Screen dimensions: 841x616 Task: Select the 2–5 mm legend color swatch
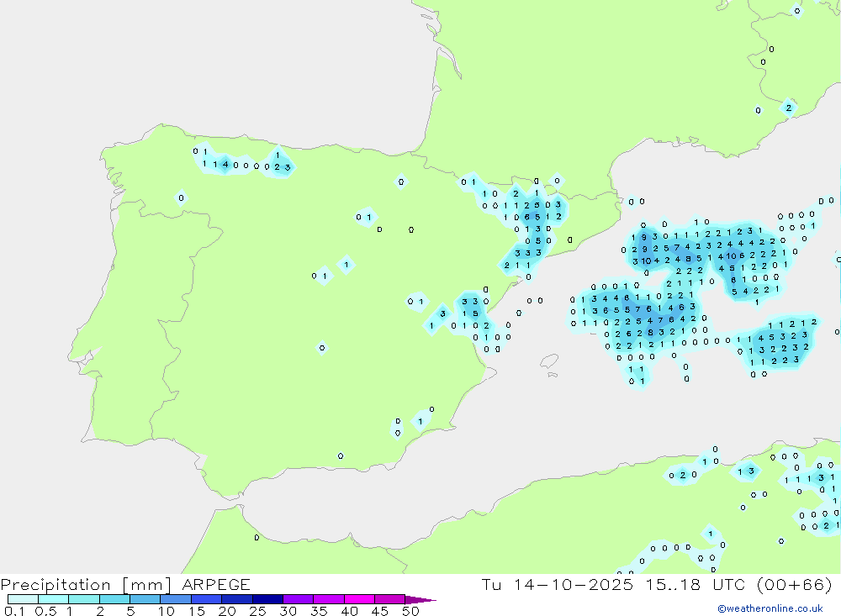[114, 599]
